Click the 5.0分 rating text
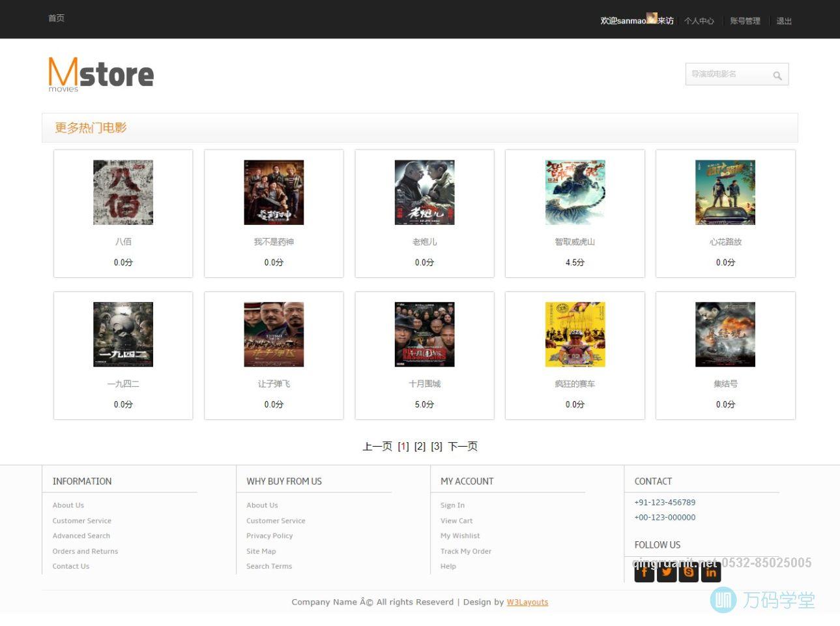This screenshot has height=626, width=840. [424, 405]
